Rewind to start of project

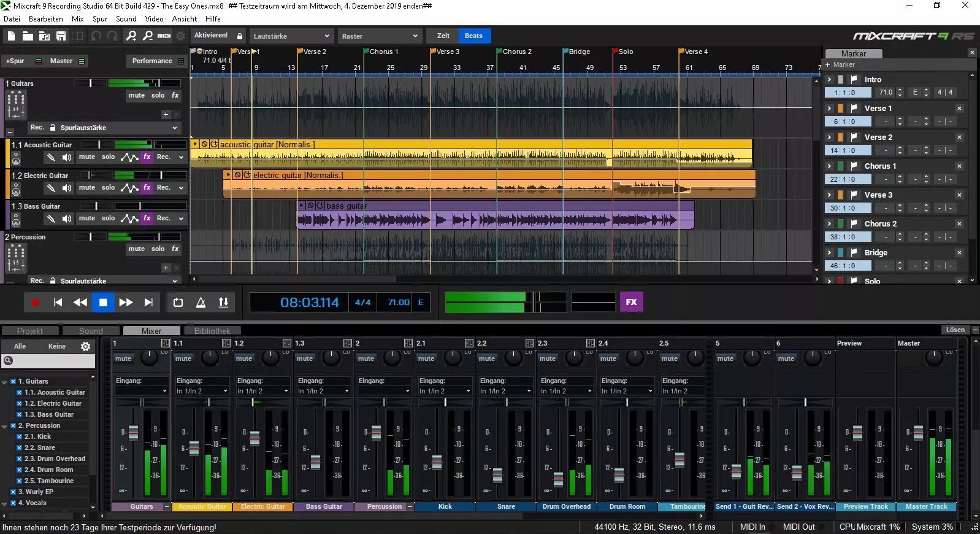click(58, 302)
